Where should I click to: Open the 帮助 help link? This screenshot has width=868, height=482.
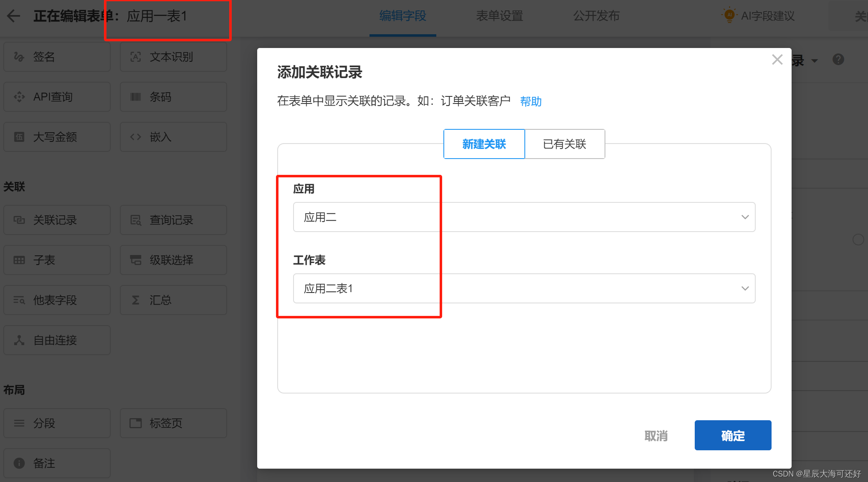(531, 101)
